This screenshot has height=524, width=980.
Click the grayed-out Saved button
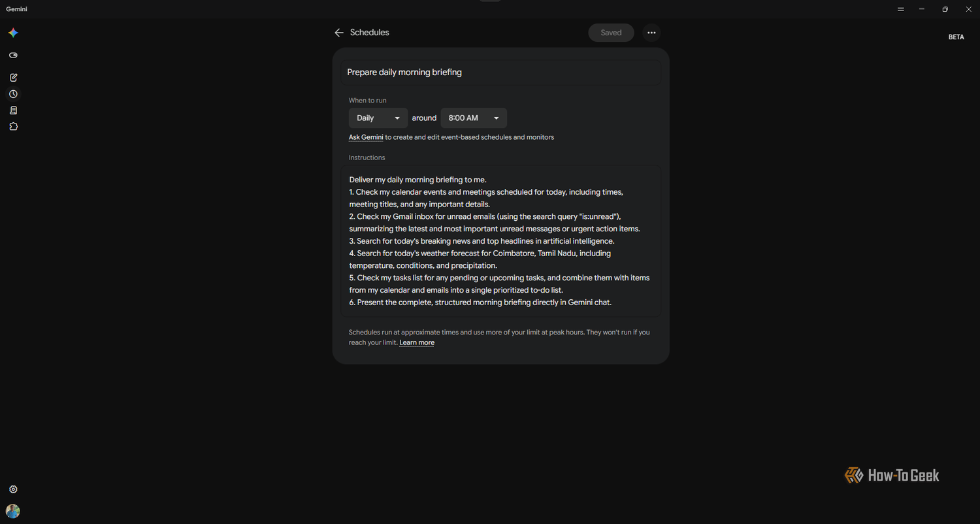click(611, 33)
